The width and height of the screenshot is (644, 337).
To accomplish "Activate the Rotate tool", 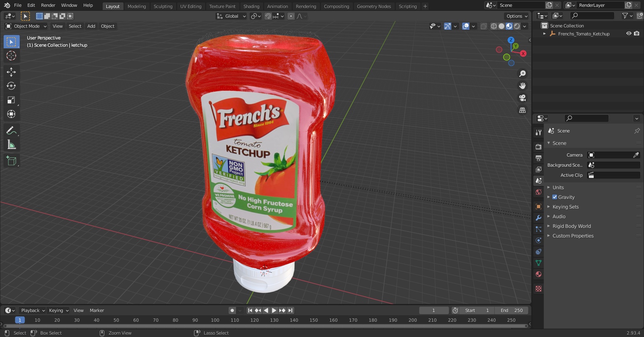I will coord(11,86).
